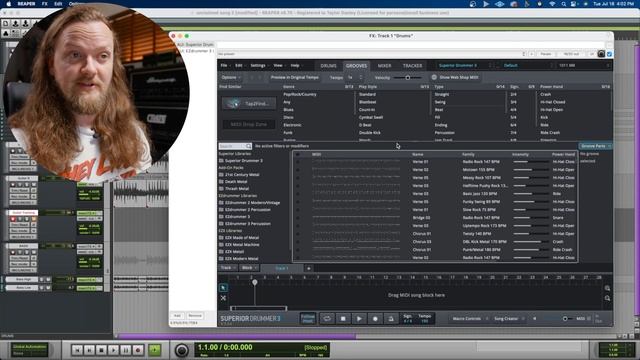Open the Groove Parts dropdown
Screen dimensions: 640x360
point(596,146)
